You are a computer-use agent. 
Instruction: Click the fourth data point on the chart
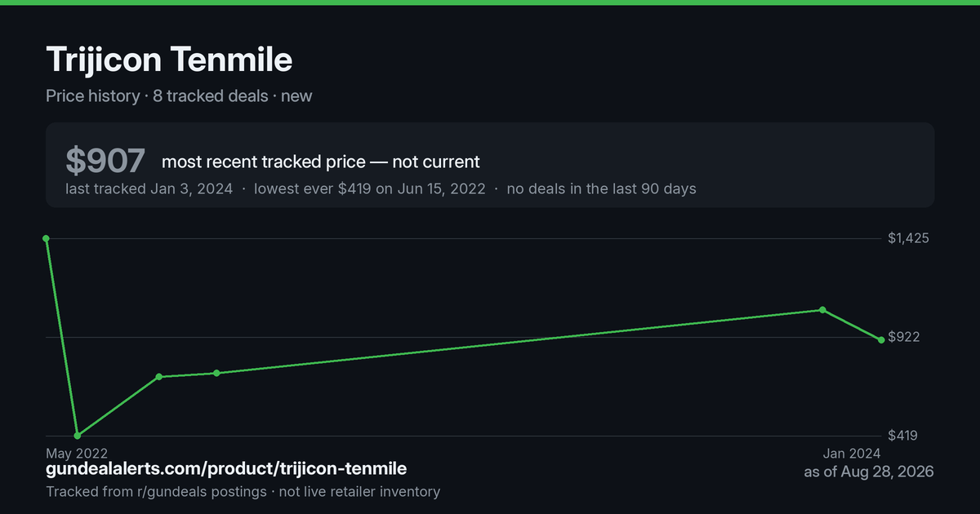216,373
